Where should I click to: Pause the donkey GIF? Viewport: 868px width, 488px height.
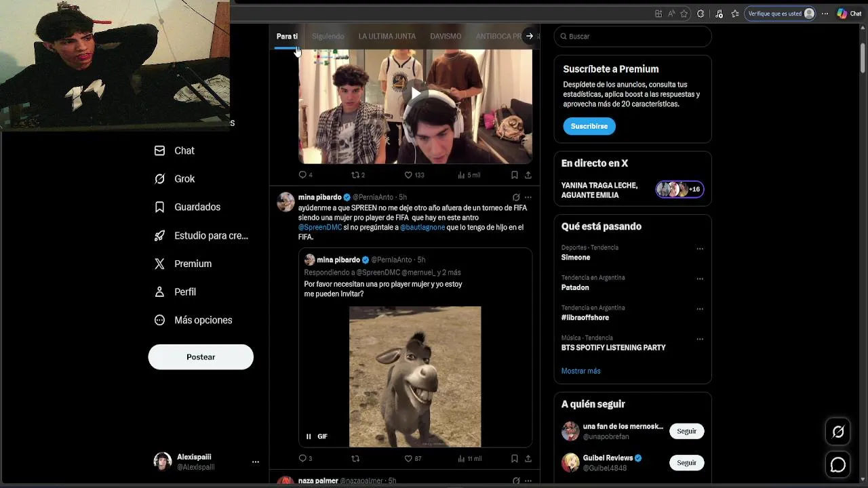[309, 436]
